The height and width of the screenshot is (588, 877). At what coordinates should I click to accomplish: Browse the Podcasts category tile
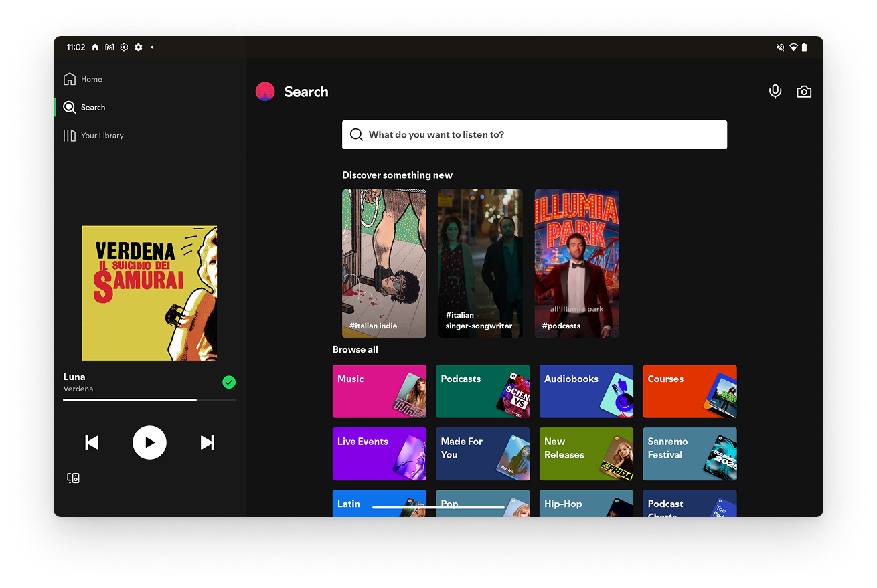coord(483,391)
